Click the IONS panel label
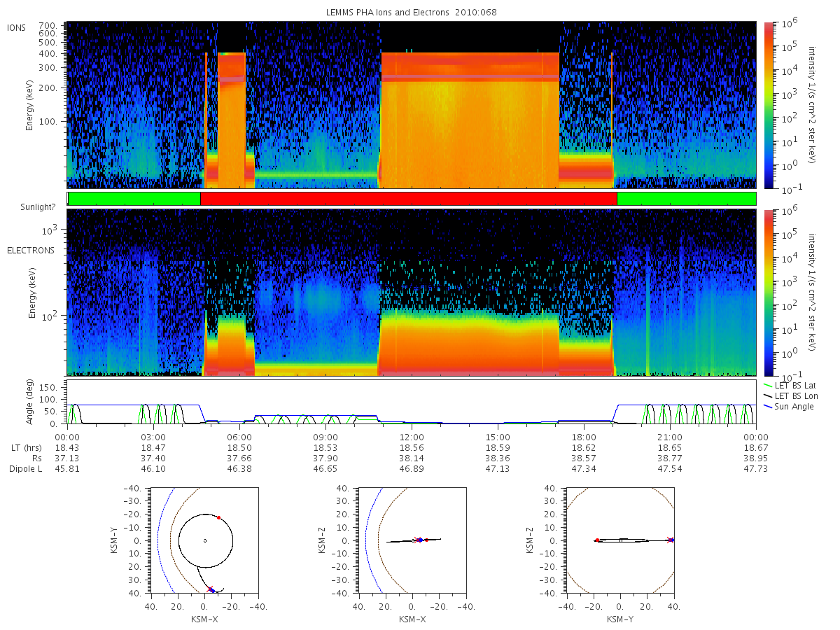The width and height of the screenshot is (840, 630). [x=18, y=28]
